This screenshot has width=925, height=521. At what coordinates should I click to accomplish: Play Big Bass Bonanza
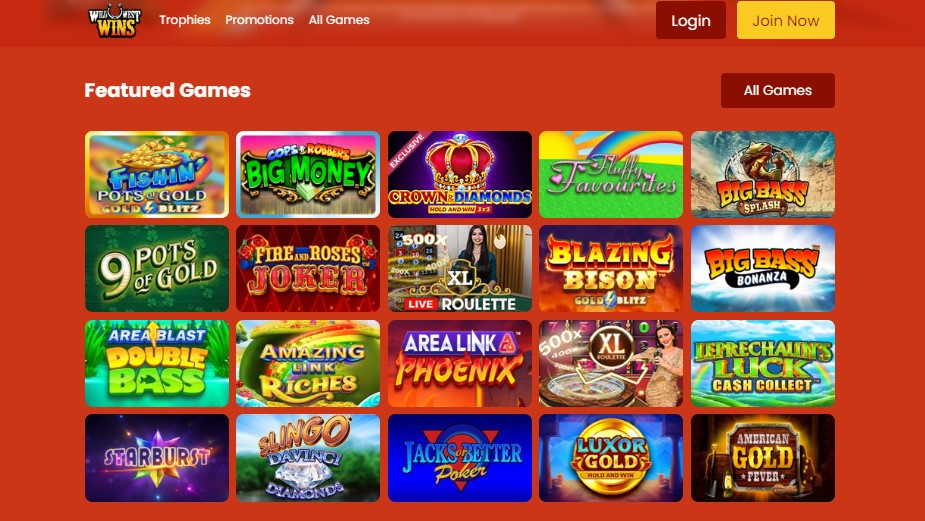[x=763, y=268]
